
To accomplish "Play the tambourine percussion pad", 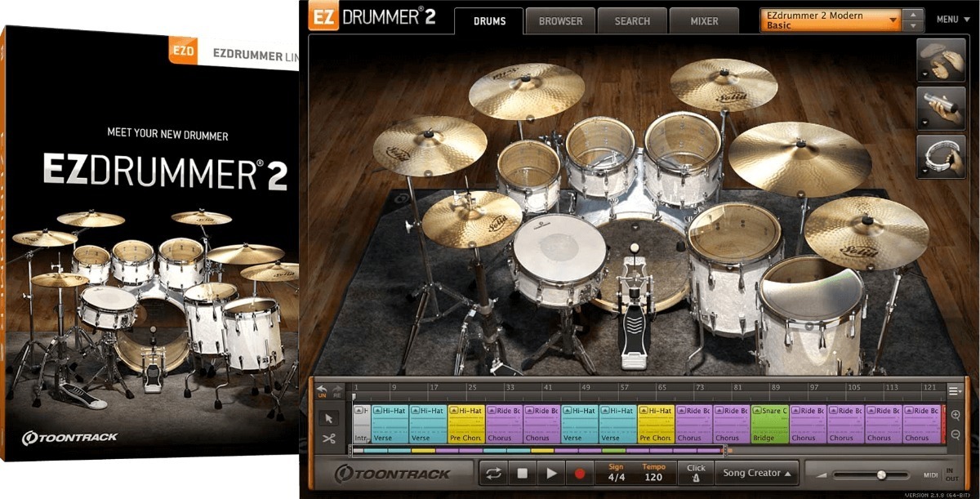I will click(941, 155).
